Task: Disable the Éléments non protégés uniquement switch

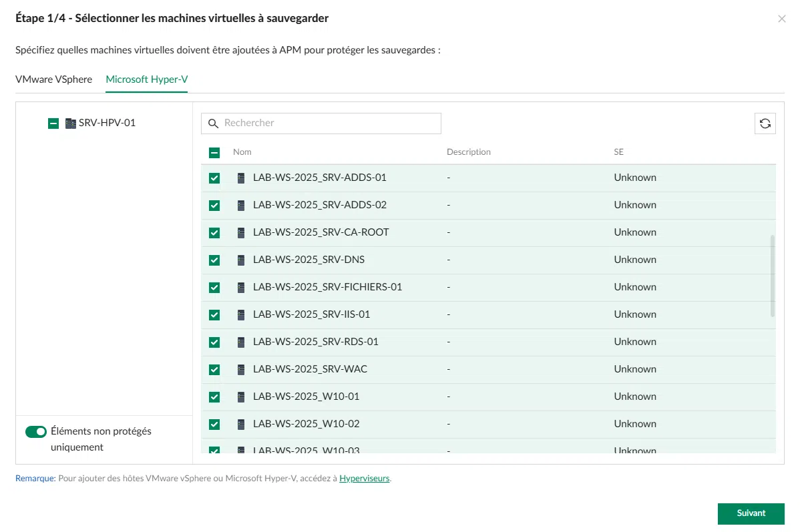Action: [x=36, y=432]
